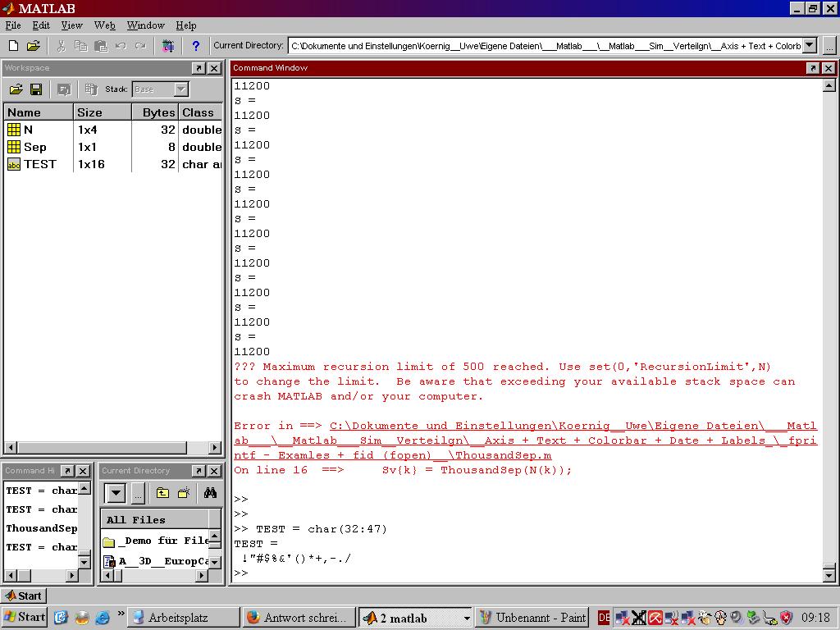Expand the Current Directory path dropdown
Screen dimensions: 840x630
pos(809,46)
